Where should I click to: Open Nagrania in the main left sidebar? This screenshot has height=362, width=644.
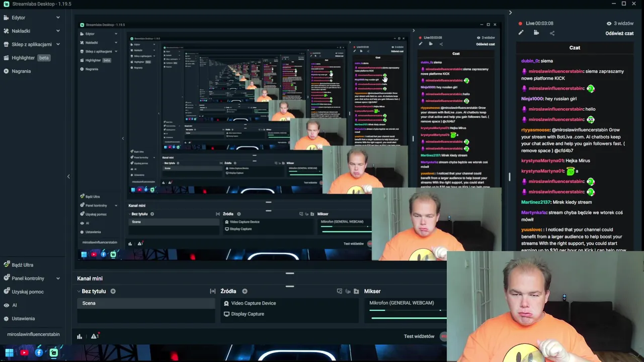(x=21, y=71)
